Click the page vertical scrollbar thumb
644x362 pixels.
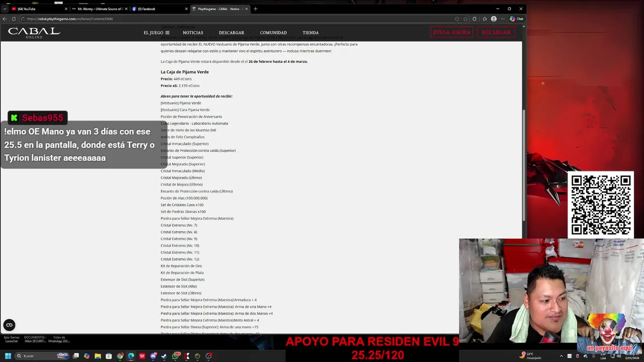pyautogui.click(x=524, y=165)
